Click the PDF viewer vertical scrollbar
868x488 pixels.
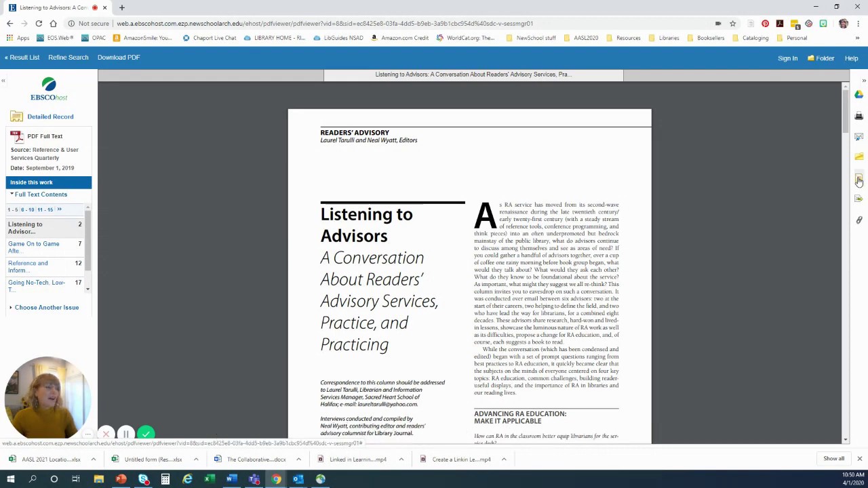[845, 263]
